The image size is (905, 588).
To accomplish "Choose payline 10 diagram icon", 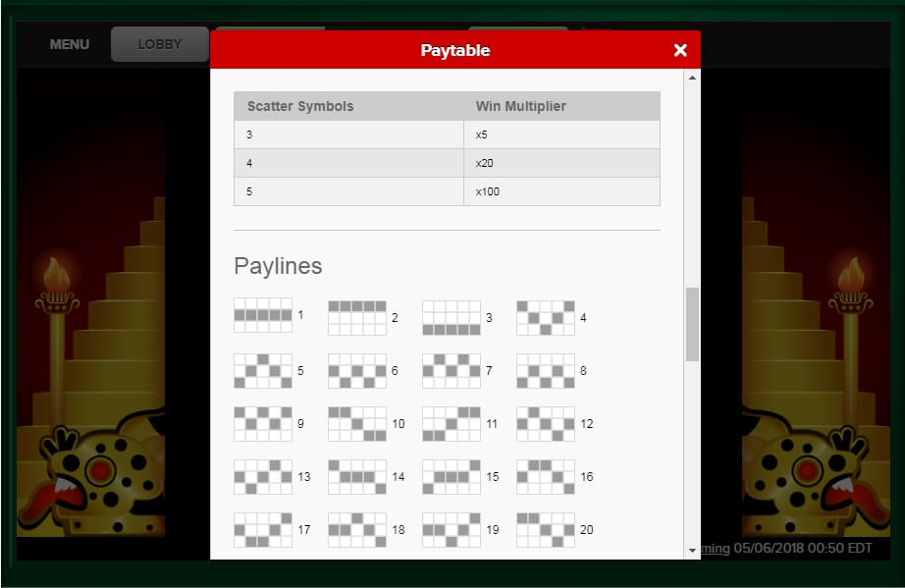I will point(357,424).
